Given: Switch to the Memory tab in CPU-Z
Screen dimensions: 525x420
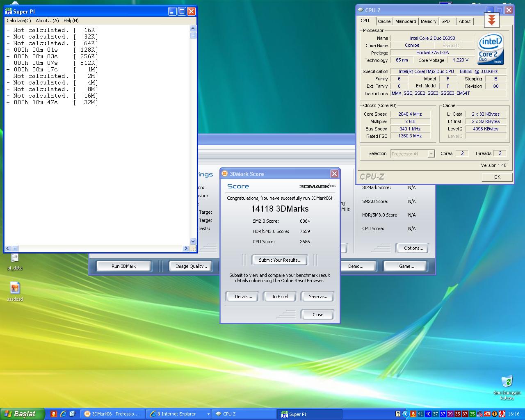Looking at the screenshot, I should pos(429,21).
